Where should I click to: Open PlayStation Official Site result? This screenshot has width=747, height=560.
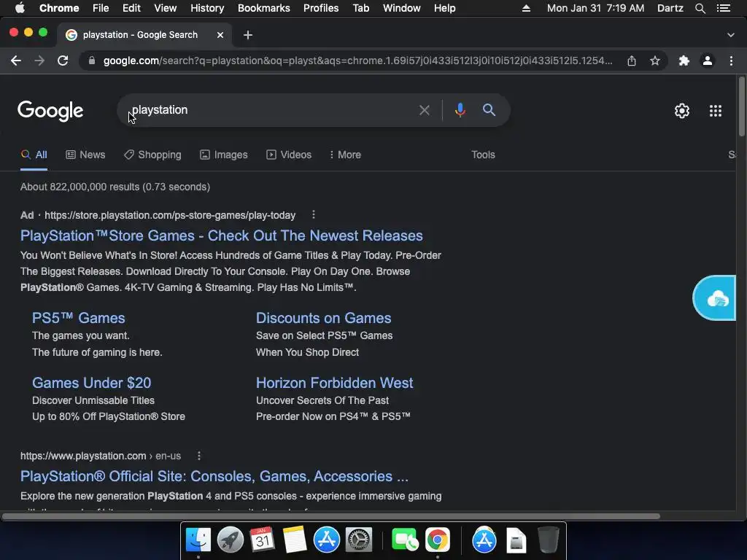[214, 476]
